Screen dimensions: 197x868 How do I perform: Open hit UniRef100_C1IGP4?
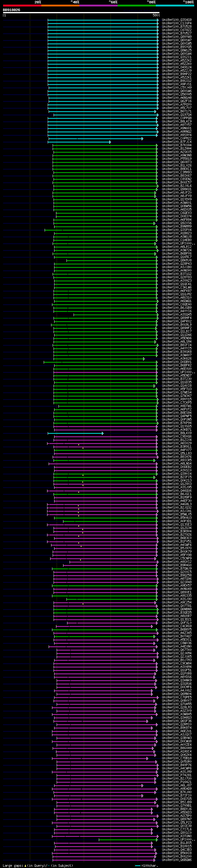click(x=177, y=23)
